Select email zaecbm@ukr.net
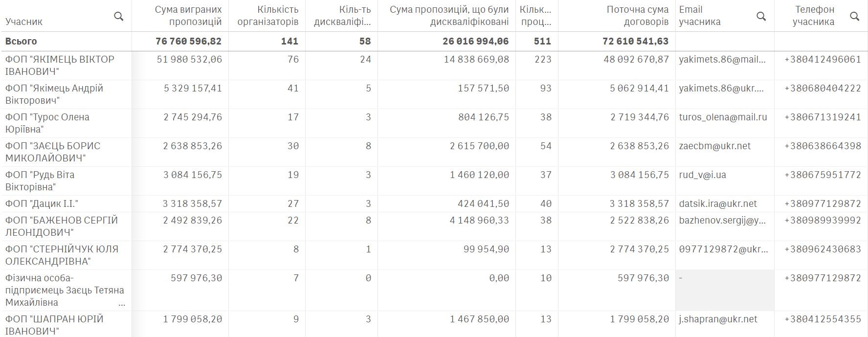Image resolution: width=868 pixels, height=337 pixels. (x=714, y=146)
